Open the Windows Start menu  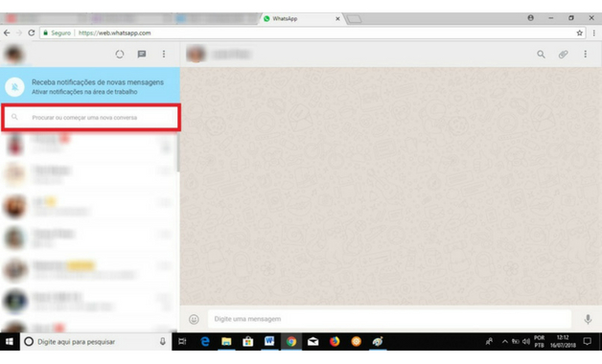(x=10, y=341)
